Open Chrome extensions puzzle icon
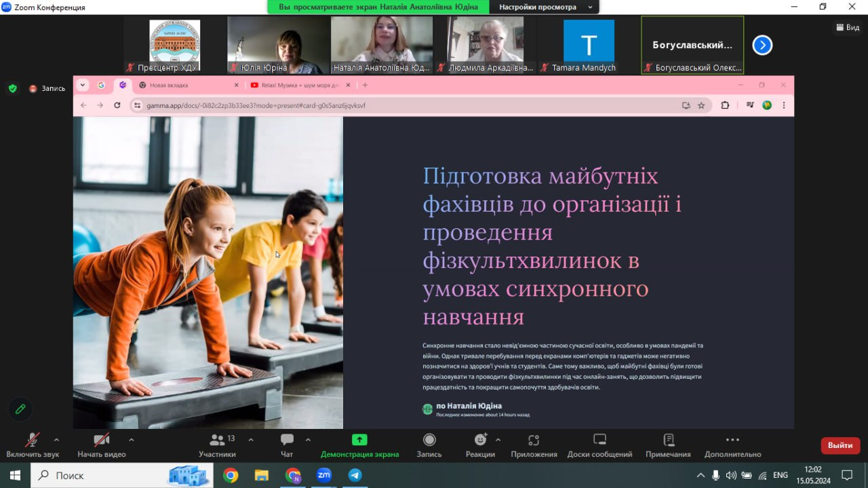Viewport: 868px width, 488px height. (x=725, y=105)
